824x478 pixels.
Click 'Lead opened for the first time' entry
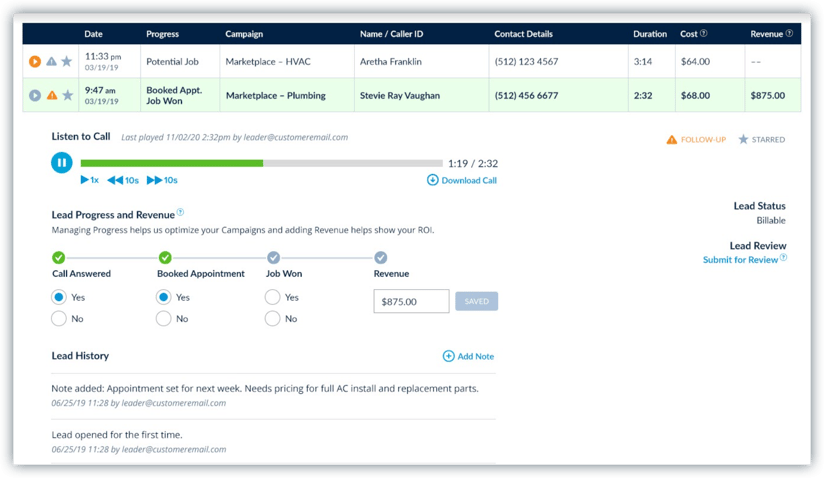pyautogui.click(x=117, y=435)
